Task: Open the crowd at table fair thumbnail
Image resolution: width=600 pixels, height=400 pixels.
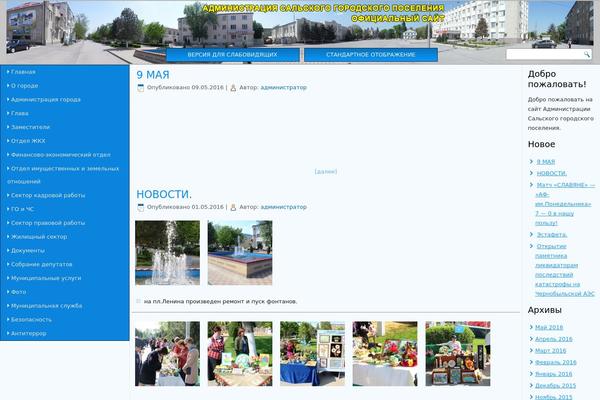Action: (x=168, y=354)
